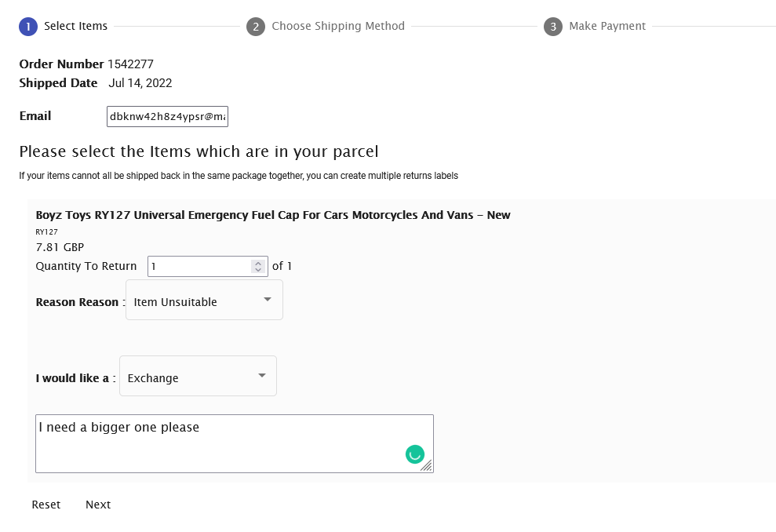Open the Item Unsuitable reason dropdown
776x532 pixels.
204,300
